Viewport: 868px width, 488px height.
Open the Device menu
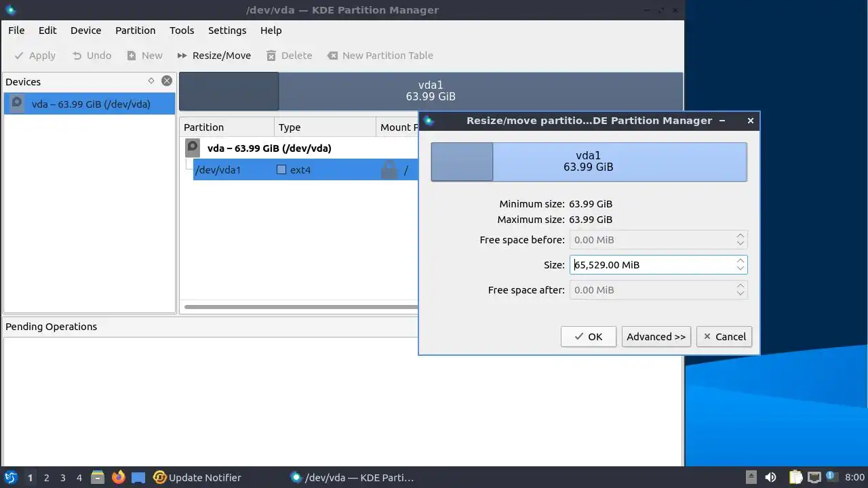[86, 30]
